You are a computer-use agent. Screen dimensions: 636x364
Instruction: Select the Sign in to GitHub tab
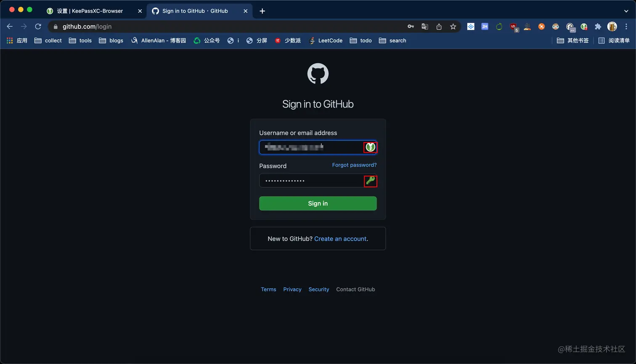(200, 11)
